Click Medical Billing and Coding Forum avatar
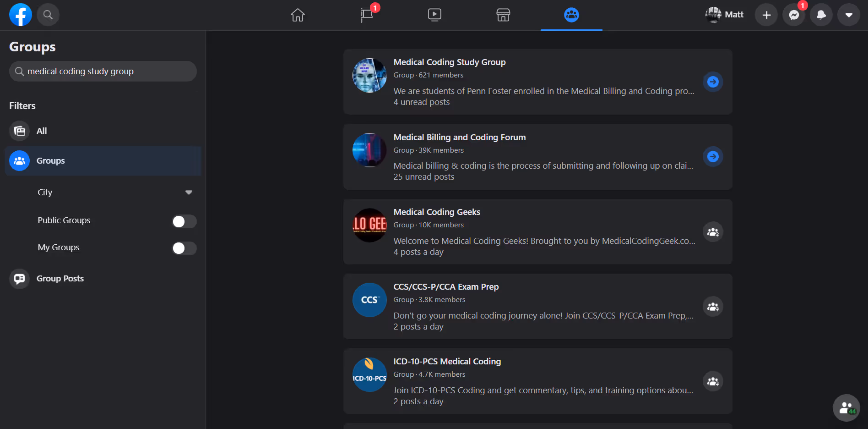This screenshot has width=868, height=429. tap(369, 150)
